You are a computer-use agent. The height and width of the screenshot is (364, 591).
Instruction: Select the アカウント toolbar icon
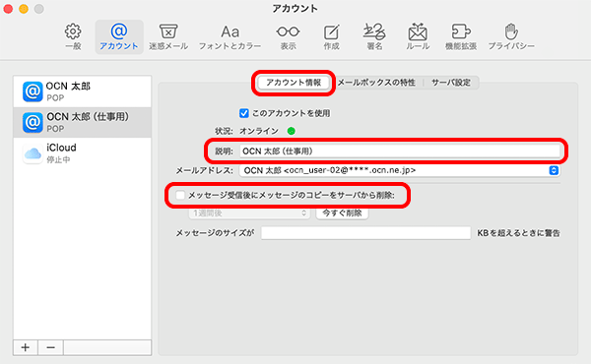coord(119,36)
